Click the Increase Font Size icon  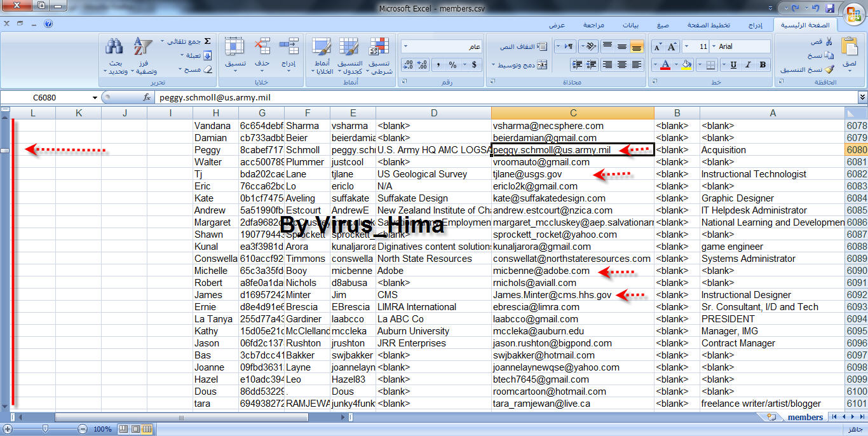(672, 46)
